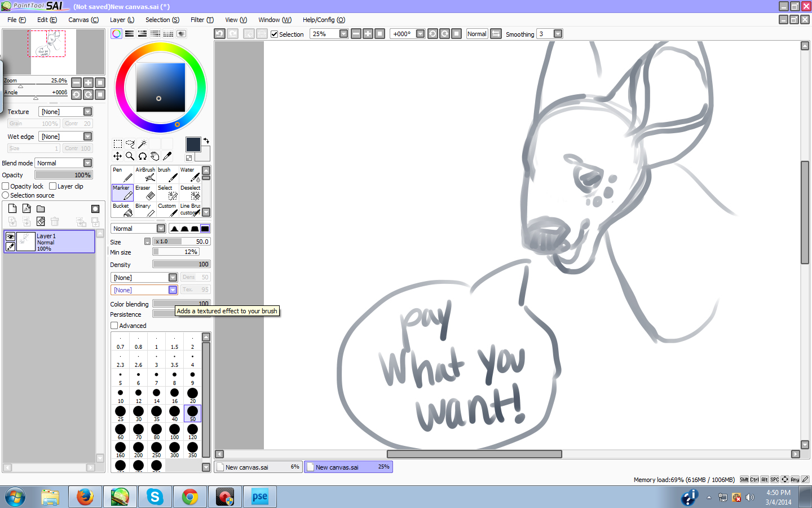Switch to the New canvas.sai 6% tab
The width and height of the screenshot is (812, 508).
258,467
